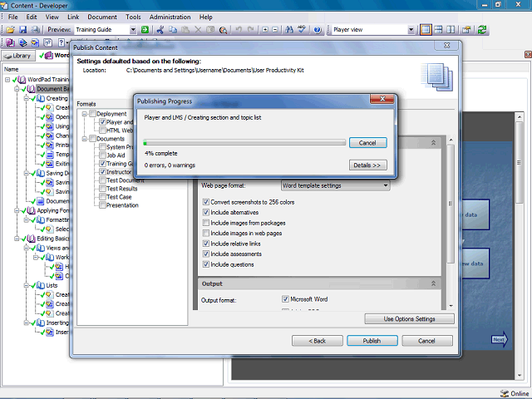
Task: Check the Presentation format checkbox
Action: [x=102, y=205]
